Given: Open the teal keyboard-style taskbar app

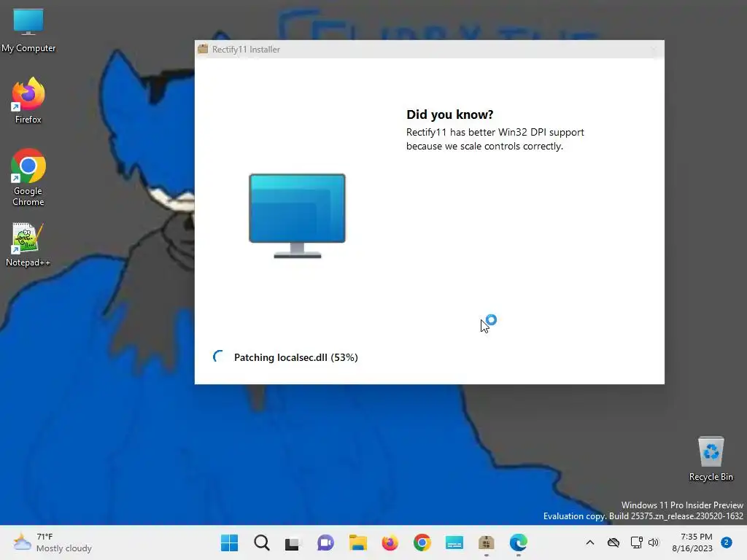Looking at the screenshot, I should click(454, 542).
